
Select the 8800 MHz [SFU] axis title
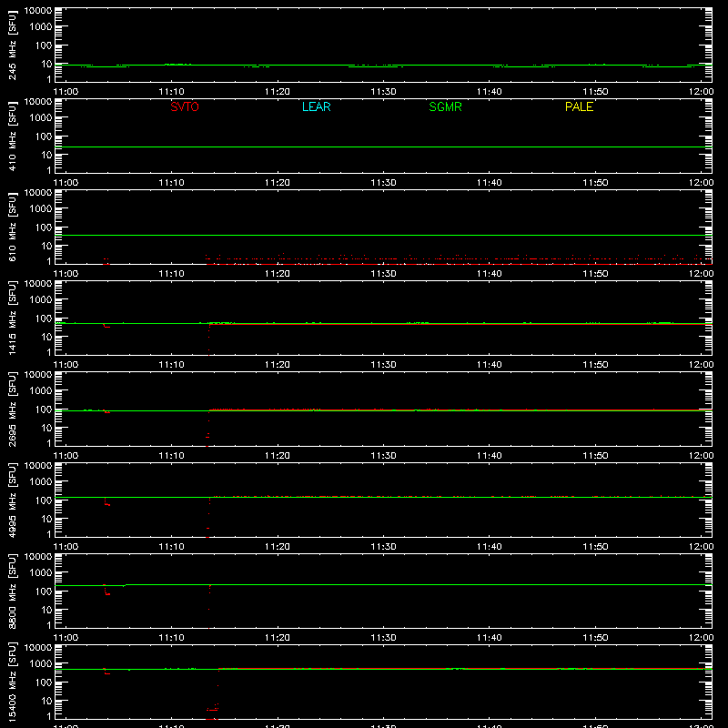pos(12,591)
